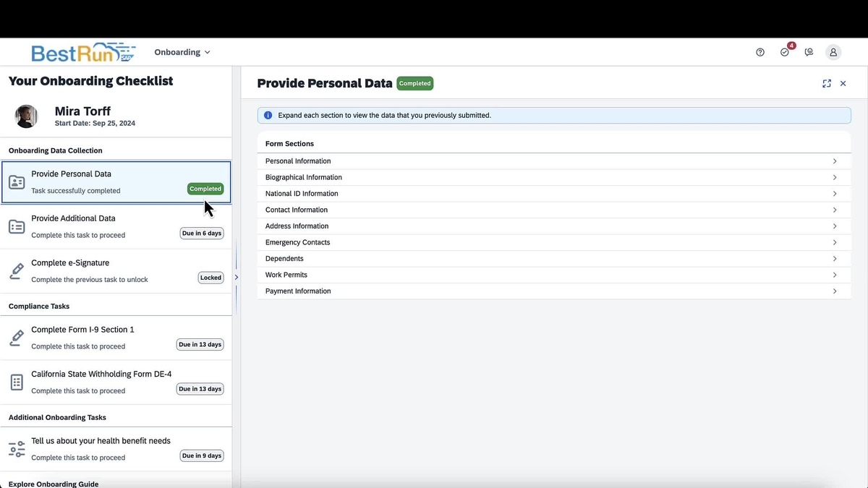Expand the collapsed side panel arrow
This screenshot has width=868, height=488.
(236, 276)
